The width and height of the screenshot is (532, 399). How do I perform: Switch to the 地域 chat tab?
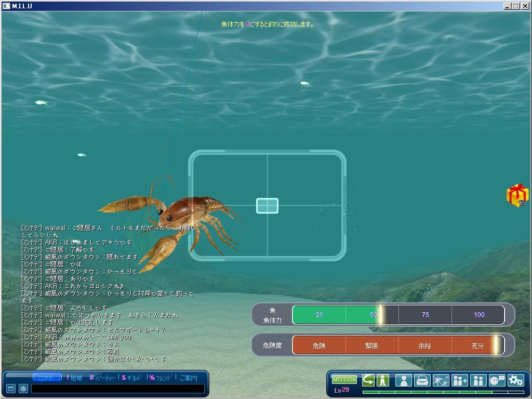(75, 378)
